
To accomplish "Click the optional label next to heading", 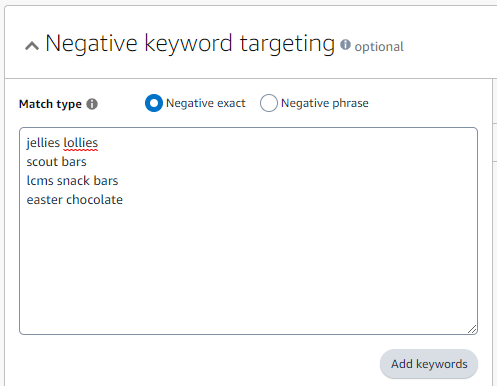I will click(379, 47).
